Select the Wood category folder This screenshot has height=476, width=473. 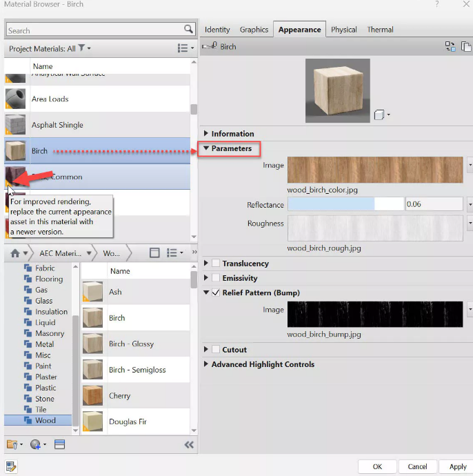[38, 420]
